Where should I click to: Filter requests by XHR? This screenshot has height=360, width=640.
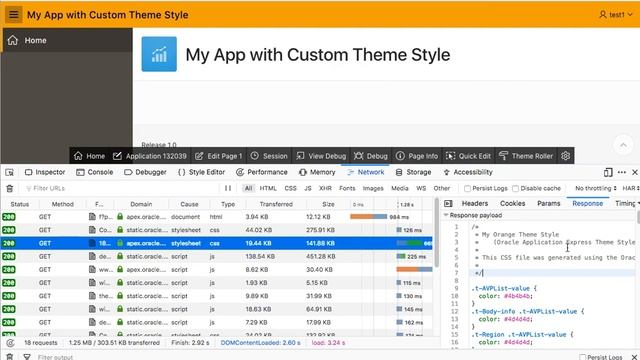325,188
